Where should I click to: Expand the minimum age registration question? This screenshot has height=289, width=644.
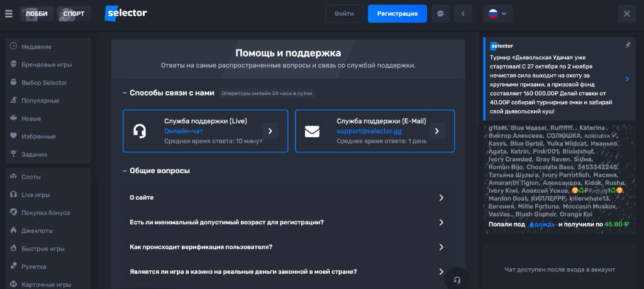[288, 222]
